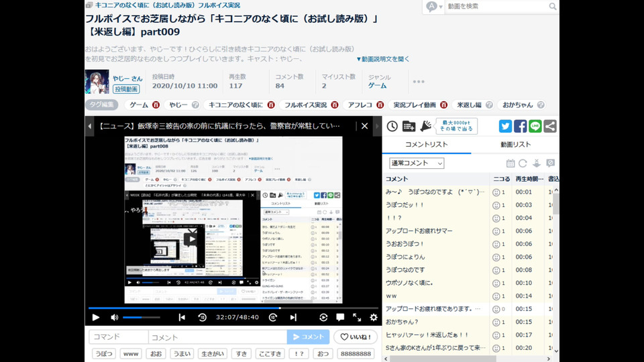Focus the コマンド input field
The width and height of the screenshot is (644, 362).
[x=119, y=337]
